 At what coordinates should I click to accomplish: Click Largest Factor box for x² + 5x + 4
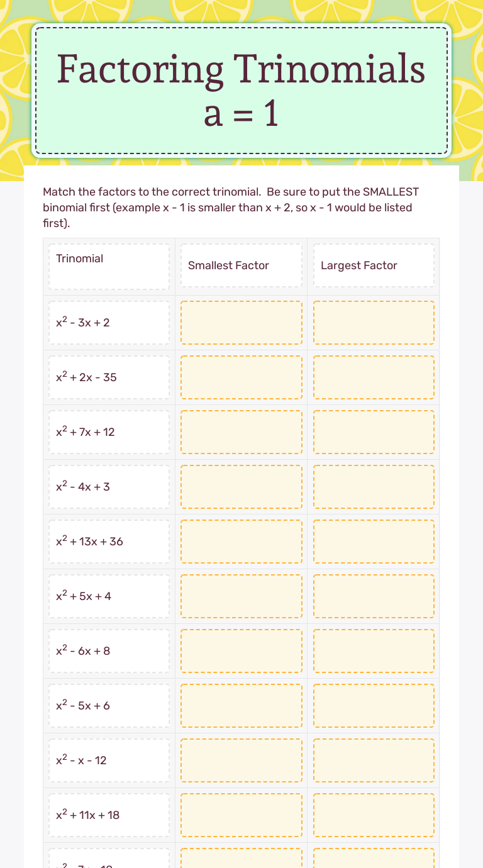[x=374, y=596]
